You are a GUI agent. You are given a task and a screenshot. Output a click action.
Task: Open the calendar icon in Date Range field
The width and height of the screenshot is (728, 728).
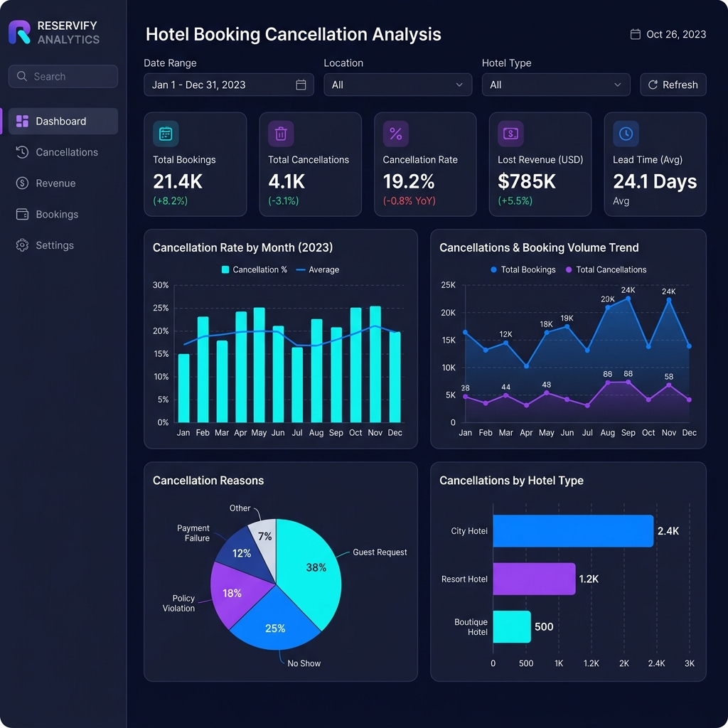[x=301, y=85]
